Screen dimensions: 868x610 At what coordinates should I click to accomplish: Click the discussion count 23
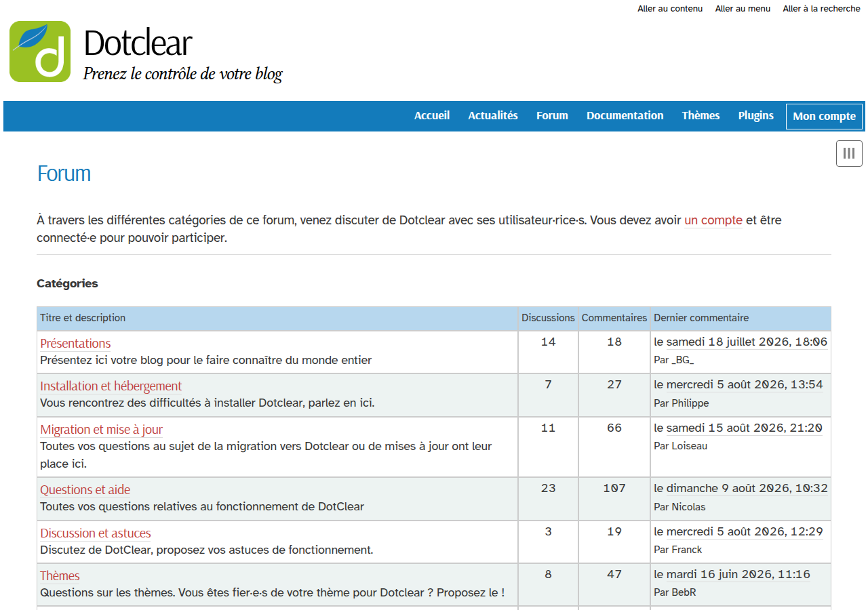[x=548, y=489]
